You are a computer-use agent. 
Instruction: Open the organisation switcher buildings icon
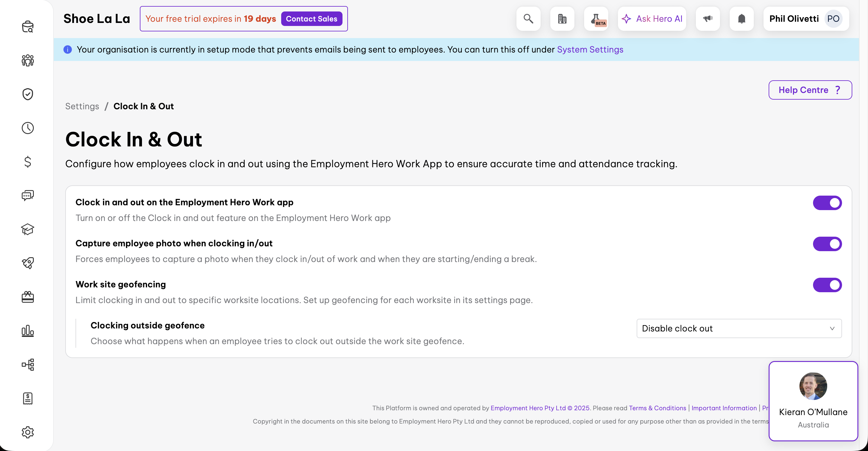click(562, 18)
